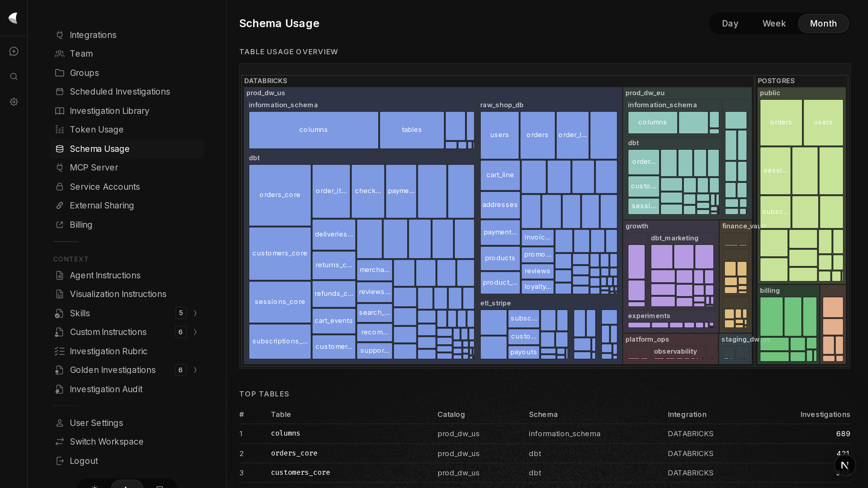
Task: Click the Switch Workspace arrows icon
Action: coord(60,442)
